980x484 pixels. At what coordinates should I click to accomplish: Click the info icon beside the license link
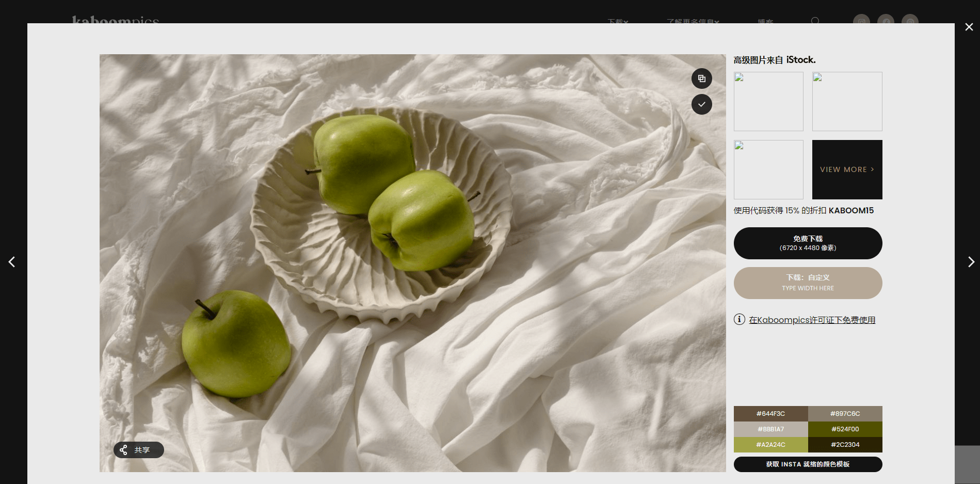pyautogui.click(x=739, y=319)
